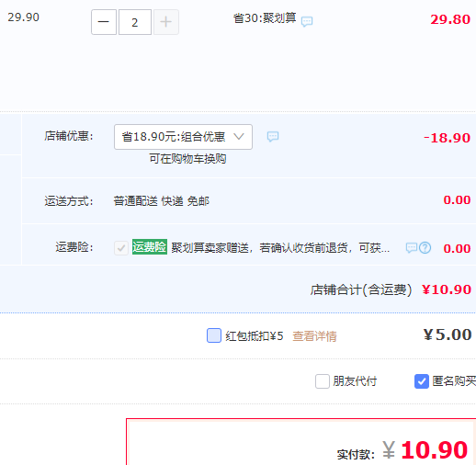Open the chat bubble icon beside 省30:聚划算

(x=307, y=21)
